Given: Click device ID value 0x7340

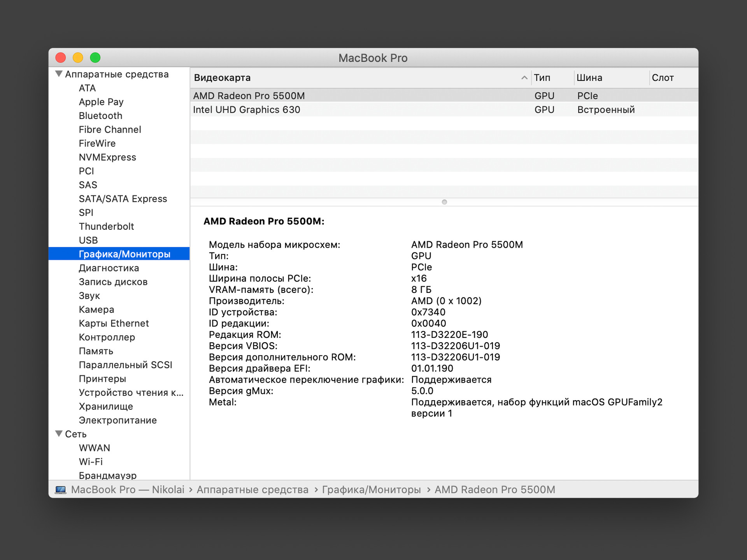Looking at the screenshot, I should tap(428, 312).
